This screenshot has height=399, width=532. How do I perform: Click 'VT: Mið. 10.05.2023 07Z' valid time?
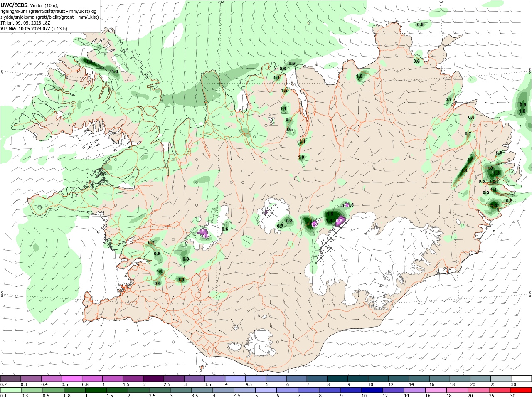pos(25,29)
